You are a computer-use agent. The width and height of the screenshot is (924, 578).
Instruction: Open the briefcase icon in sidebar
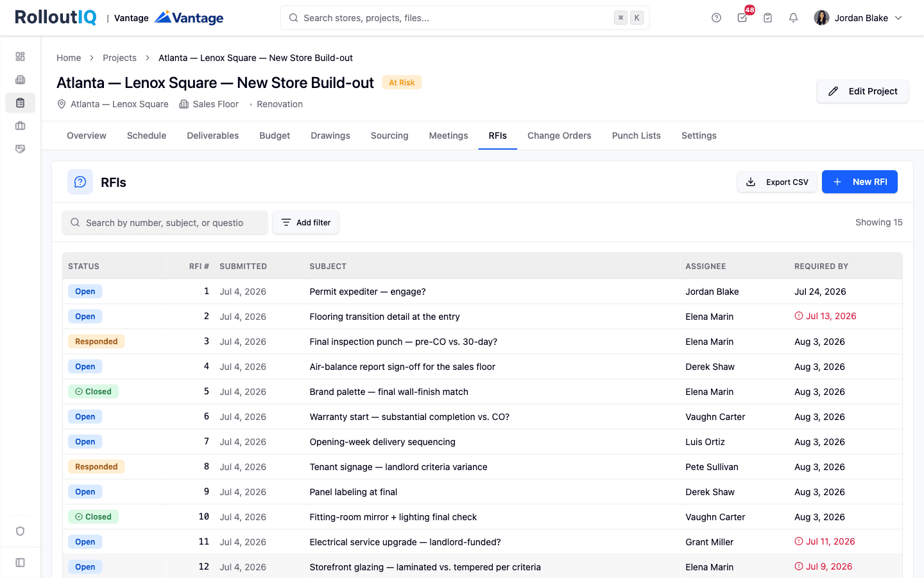[x=20, y=126]
